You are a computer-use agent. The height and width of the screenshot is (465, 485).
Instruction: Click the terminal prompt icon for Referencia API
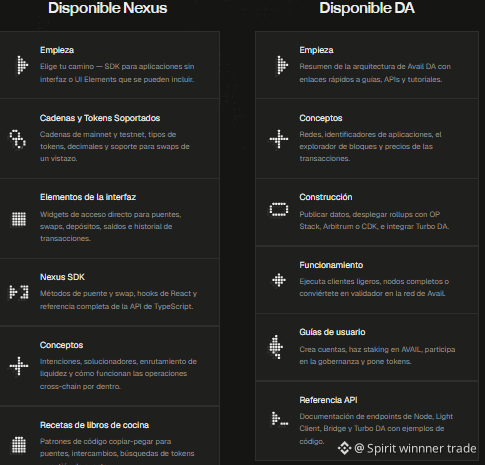pyautogui.click(x=280, y=419)
